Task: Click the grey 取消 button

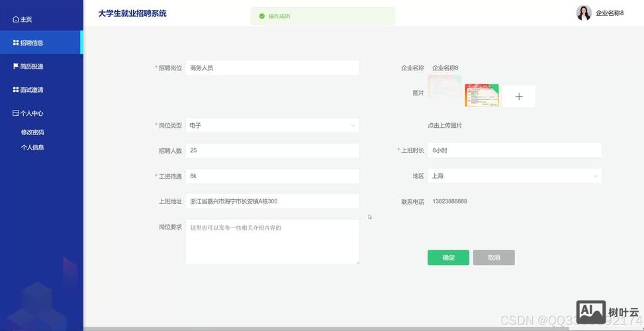Action: click(x=494, y=258)
